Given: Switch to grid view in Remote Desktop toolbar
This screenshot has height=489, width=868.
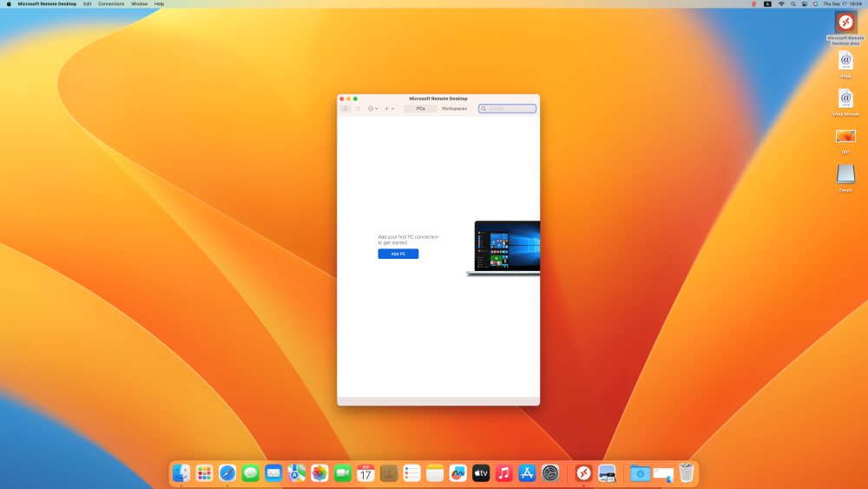Looking at the screenshot, I should (345, 109).
